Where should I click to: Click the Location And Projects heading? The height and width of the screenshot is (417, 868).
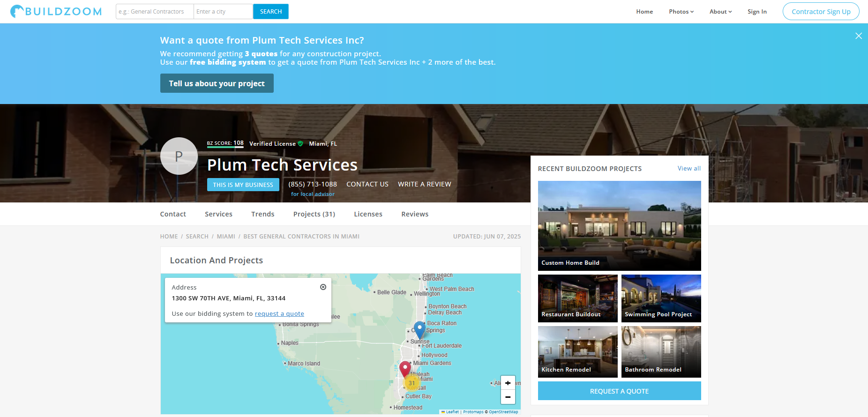(216, 261)
